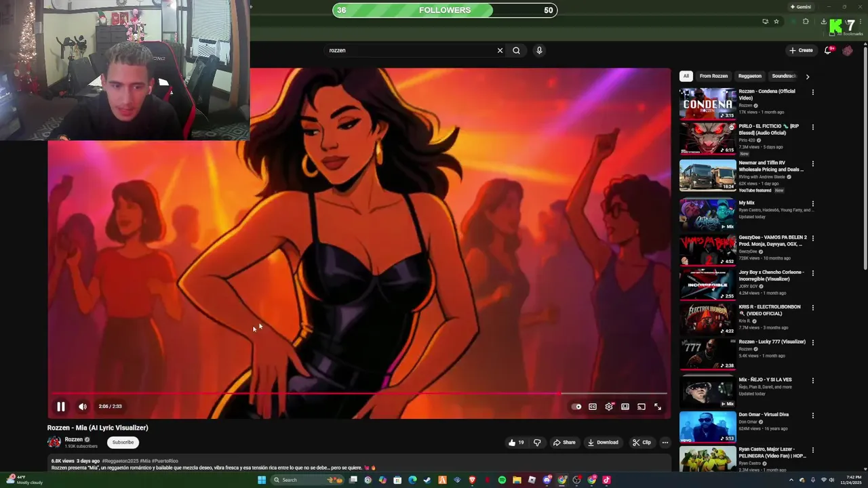Open the account avatar menu
Image resolution: width=868 pixels, height=488 pixels.
[848, 50]
